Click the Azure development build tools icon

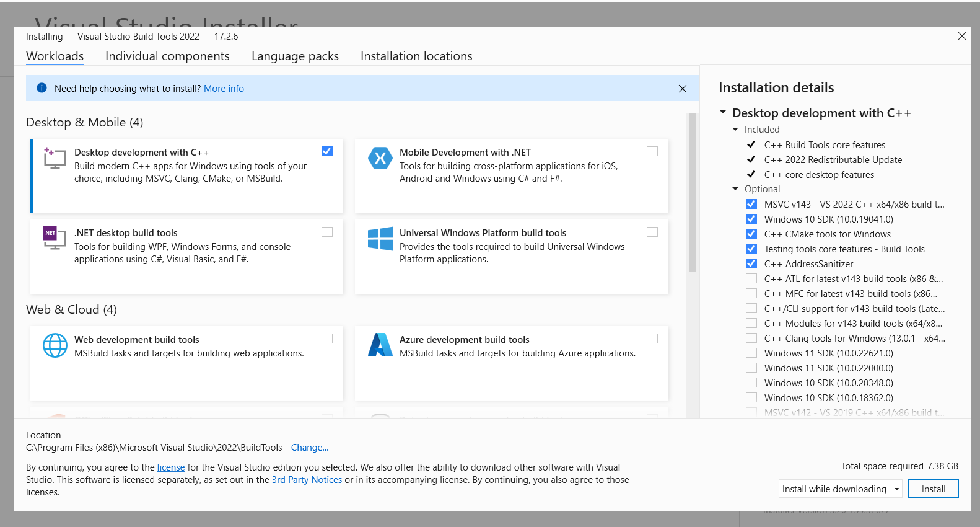pos(380,345)
